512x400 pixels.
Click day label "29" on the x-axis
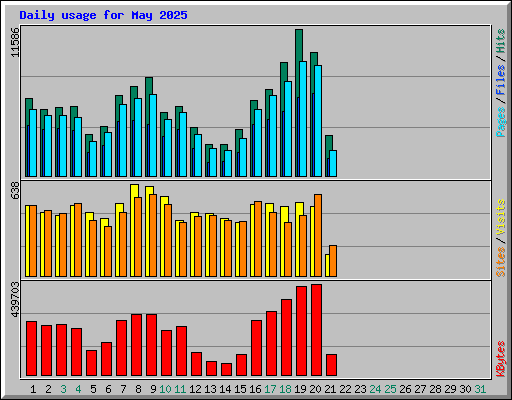pyautogui.click(x=450, y=389)
